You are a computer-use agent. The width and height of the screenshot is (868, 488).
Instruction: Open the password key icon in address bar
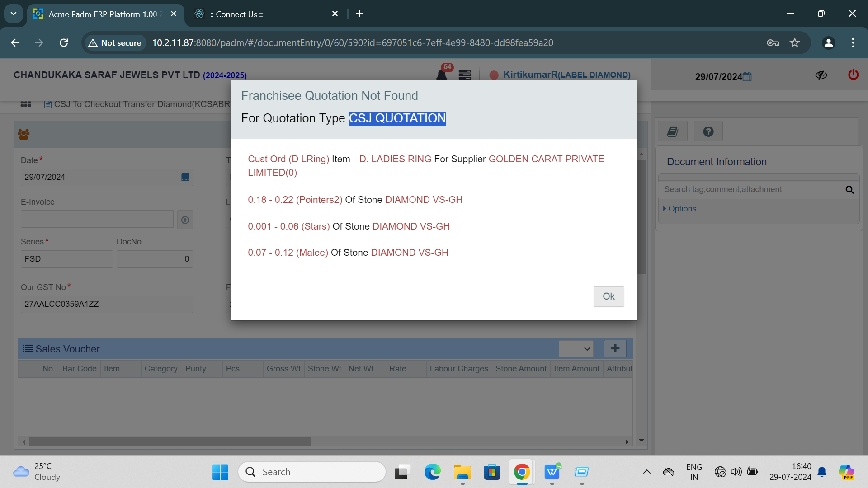pyautogui.click(x=773, y=43)
